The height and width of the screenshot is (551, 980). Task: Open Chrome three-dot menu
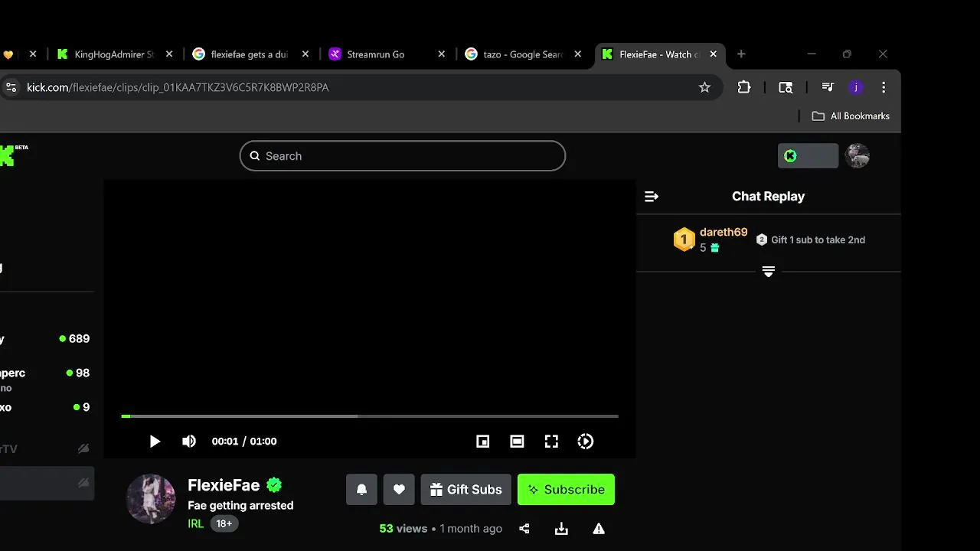[884, 87]
